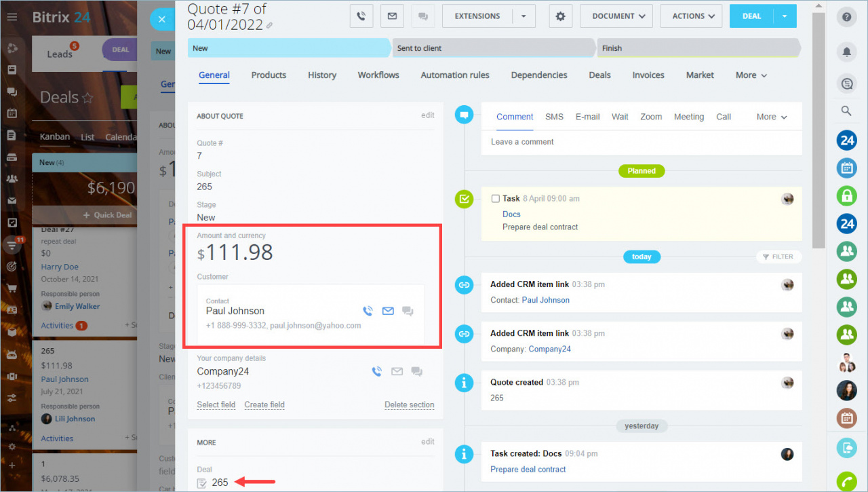Click the Leave a comment field
This screenshot has width=868, height=492.
642,142
